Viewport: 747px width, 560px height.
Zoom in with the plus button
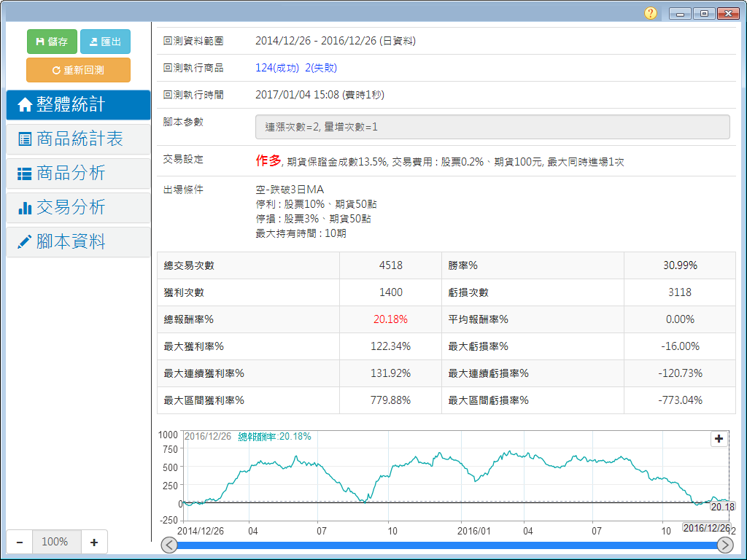(94, 542)
